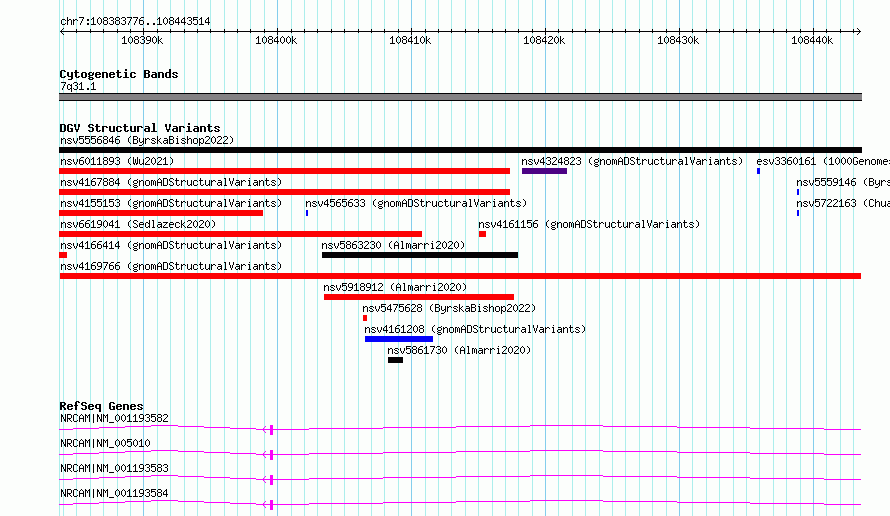Click the 108410k ruler tick label
890x516 pixels.
coord(410,40)
